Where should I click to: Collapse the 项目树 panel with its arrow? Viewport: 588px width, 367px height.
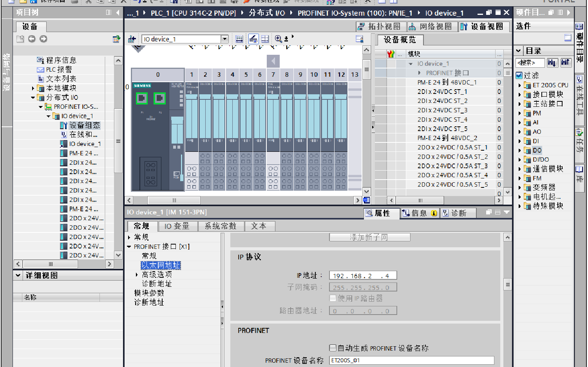118,13
